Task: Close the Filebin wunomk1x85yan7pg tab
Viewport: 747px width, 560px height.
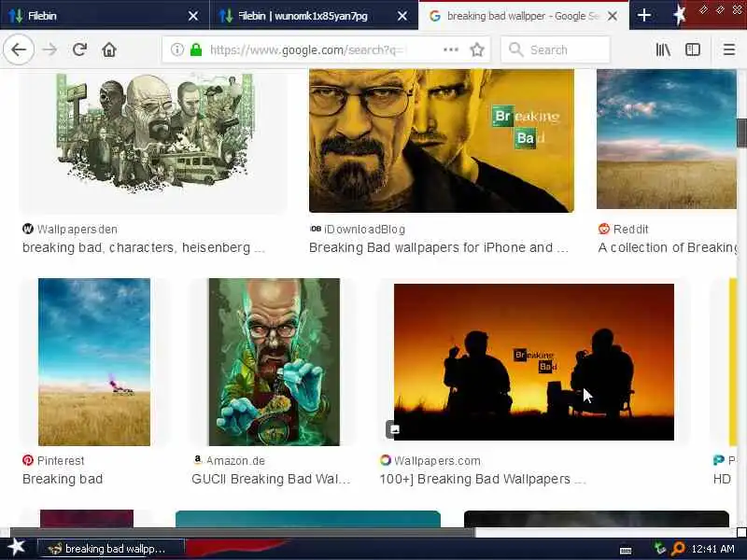Action: click(x=402, y=16)
